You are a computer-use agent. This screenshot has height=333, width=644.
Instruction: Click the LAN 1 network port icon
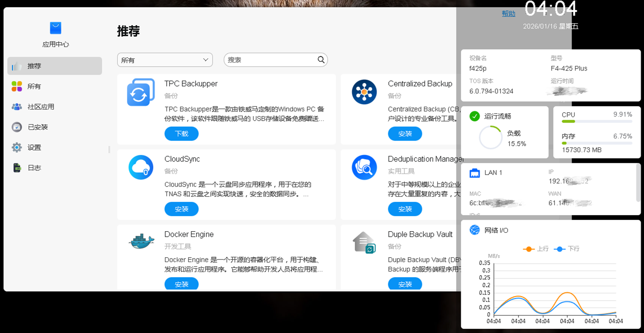coord(474,173)
